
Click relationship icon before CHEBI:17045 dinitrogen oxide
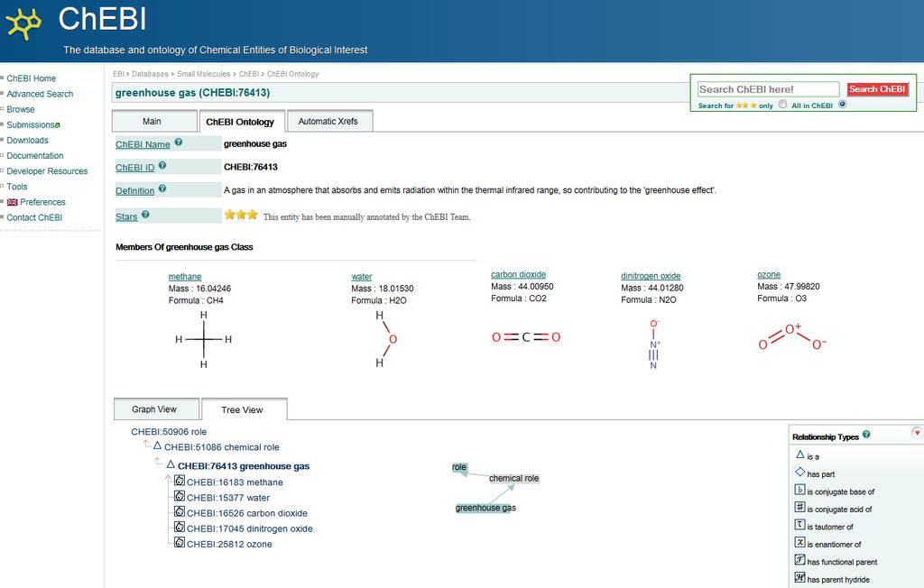coord(180,527)
